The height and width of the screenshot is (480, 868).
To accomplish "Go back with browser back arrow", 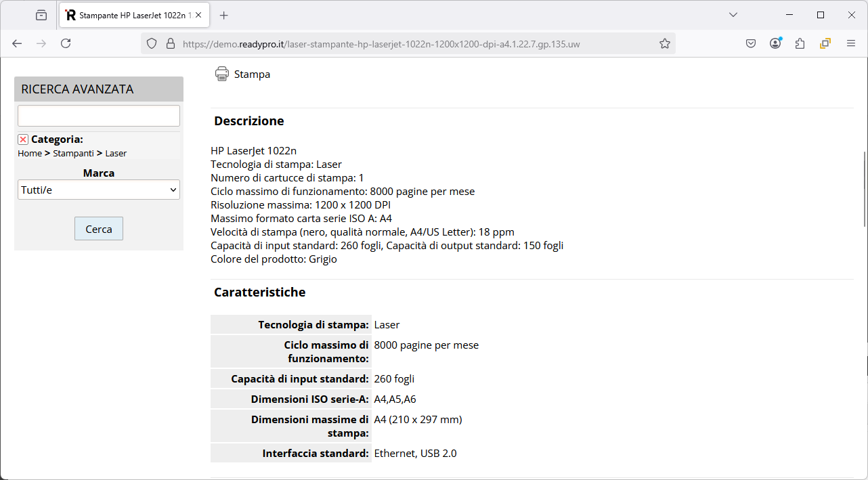I will pyautogui.click(x=17, y=43).
